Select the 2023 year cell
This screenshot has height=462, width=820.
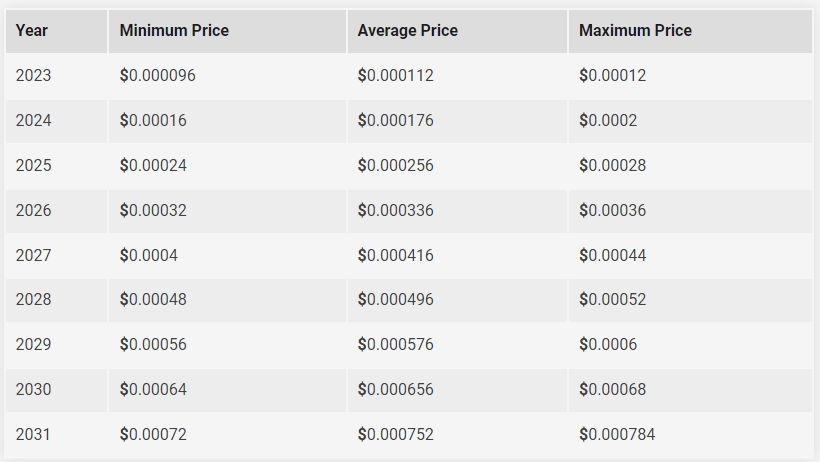(56, 75)
